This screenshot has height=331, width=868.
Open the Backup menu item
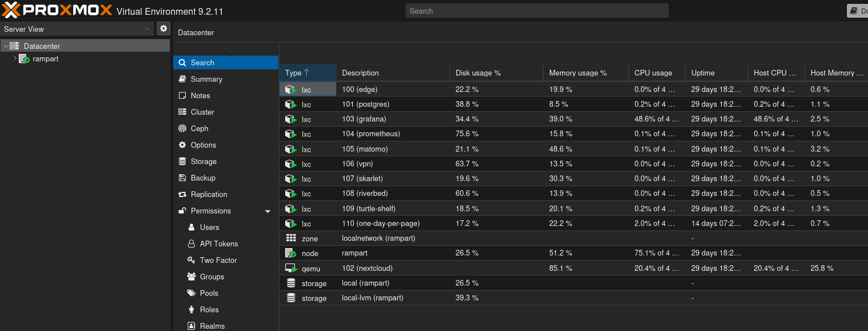226,178
